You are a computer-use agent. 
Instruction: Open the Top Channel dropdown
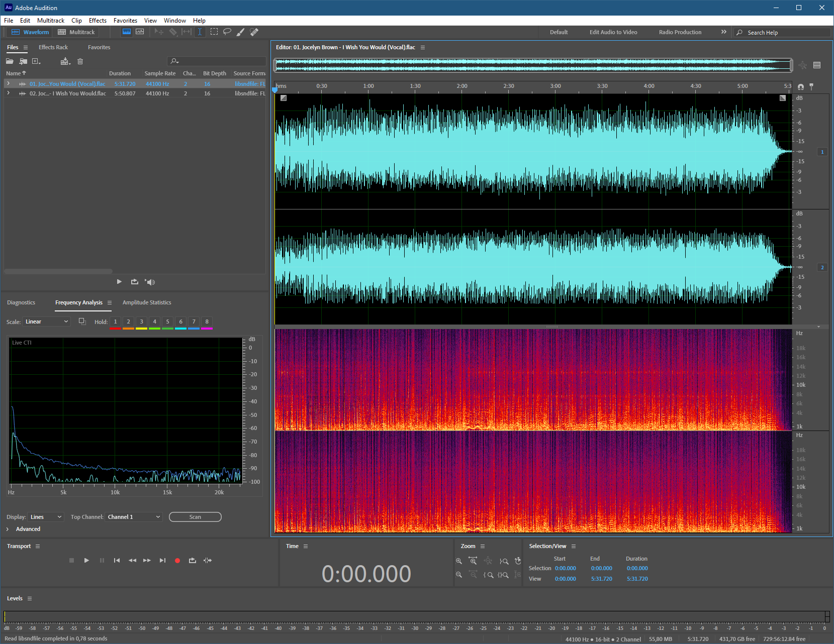coord(134,517)
